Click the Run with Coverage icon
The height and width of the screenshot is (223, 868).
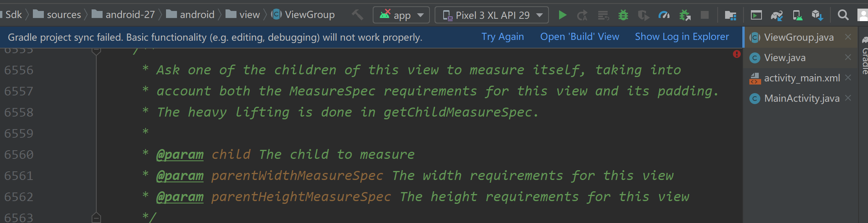tap(643, 15)
